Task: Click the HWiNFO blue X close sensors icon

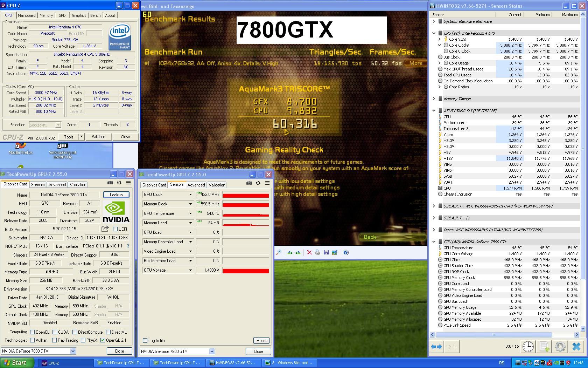Action: (x=576, y=347)
